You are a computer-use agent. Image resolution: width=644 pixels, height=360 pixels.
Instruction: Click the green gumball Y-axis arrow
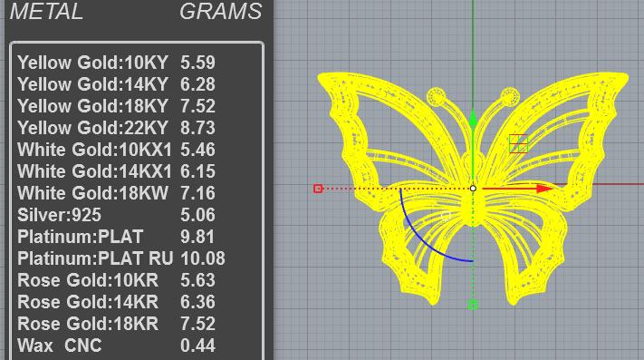[x=473, y=120]
